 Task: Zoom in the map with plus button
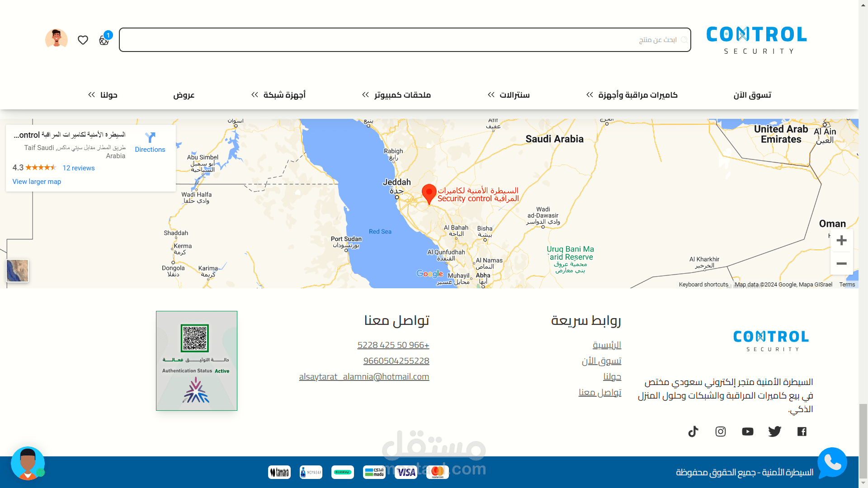pyautogui.click(x=841, y=240)
